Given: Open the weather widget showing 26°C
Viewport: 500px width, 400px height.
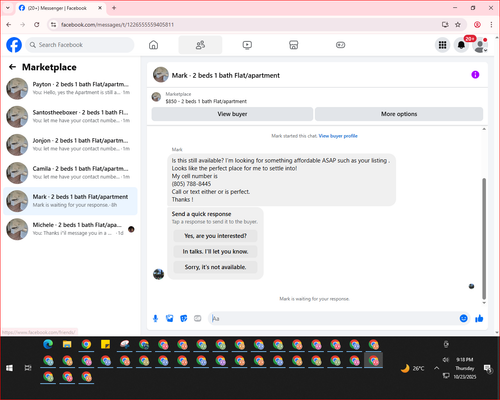Looking at the screenshot, I should 413,368.
